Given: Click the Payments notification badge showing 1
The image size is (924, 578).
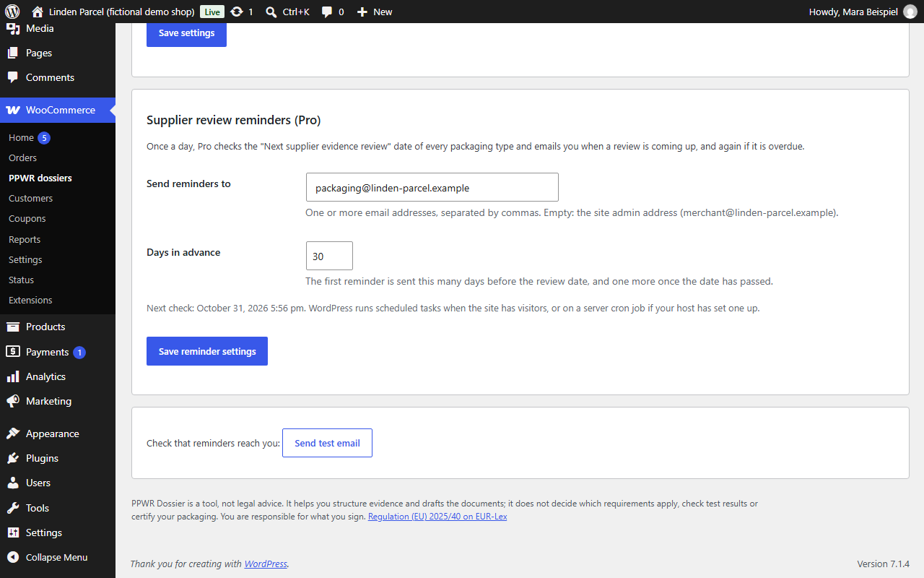Looking at the screenshot, I should tap(79, 353).
